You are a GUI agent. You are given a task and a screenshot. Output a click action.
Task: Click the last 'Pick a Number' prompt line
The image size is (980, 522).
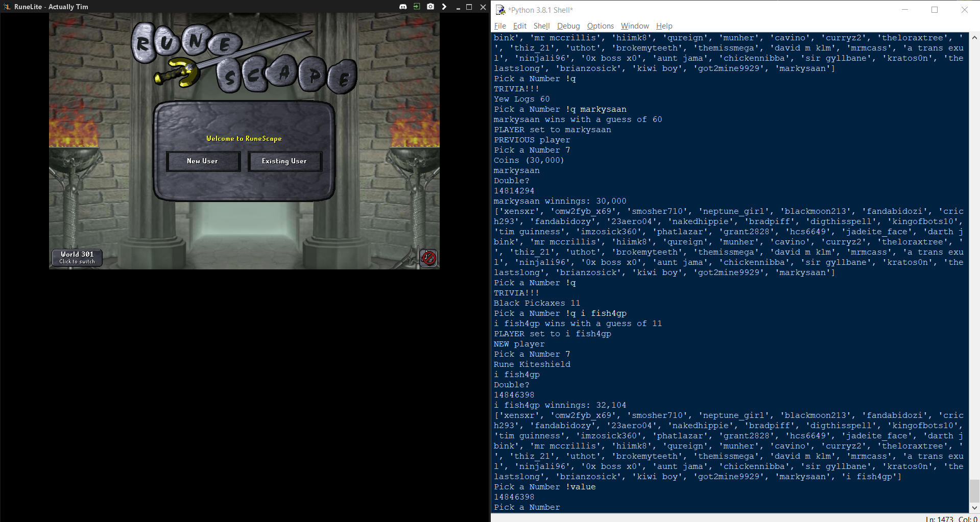[x=527, y=507]
